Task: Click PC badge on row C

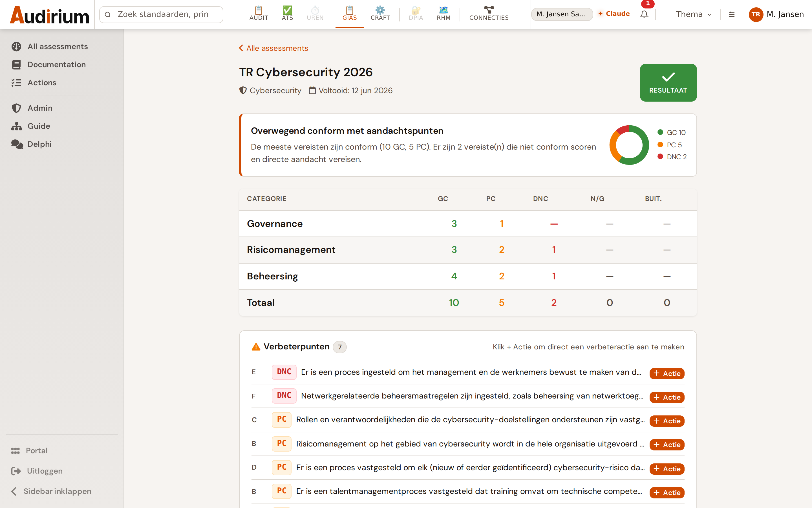Action: pos(281,420)
